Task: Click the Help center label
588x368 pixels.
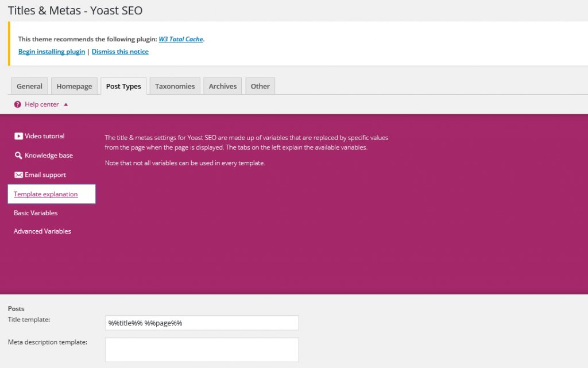Action: [41, 104]
